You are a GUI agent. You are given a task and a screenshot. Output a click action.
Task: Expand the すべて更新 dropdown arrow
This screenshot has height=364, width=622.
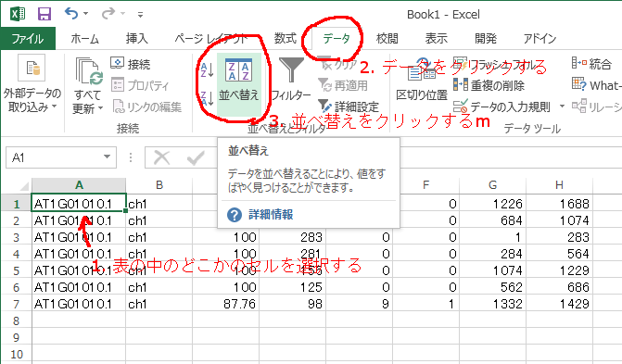tap(100, 107)
